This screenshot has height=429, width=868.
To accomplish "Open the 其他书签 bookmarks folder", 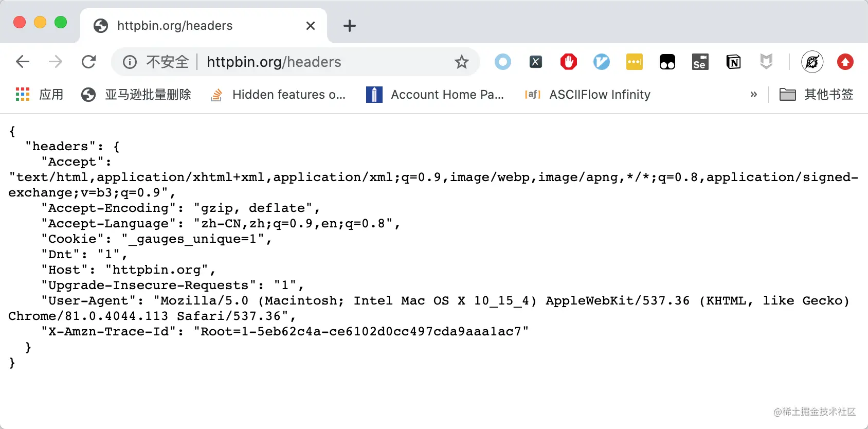I will [817, 95].
